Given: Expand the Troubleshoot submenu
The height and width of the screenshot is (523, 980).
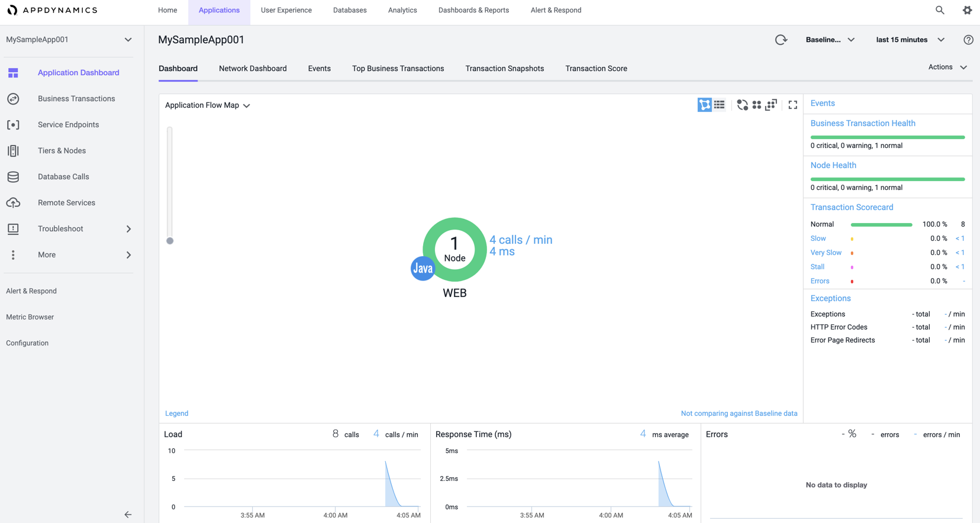Looking at the screenshot, I should 128,229.
